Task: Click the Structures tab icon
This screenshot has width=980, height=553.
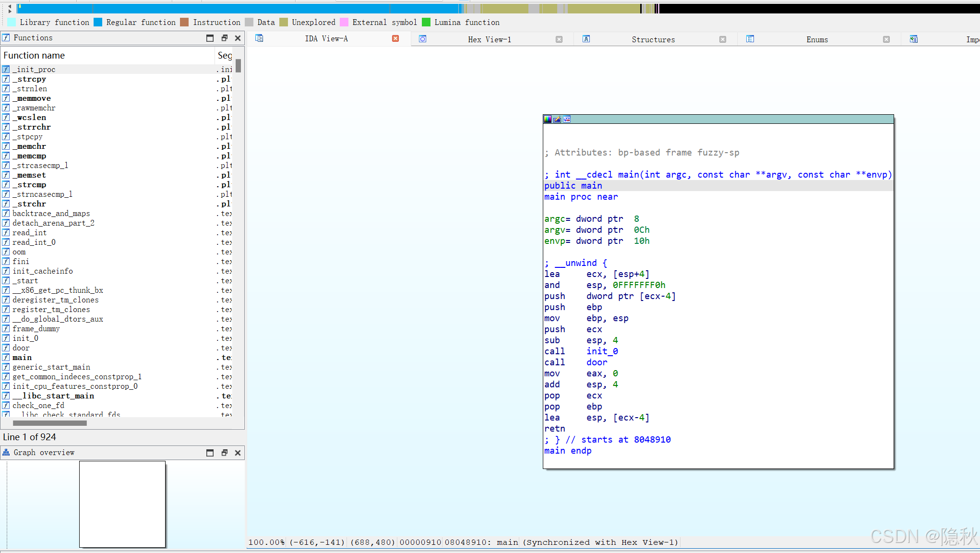Action: click(586, 39)
